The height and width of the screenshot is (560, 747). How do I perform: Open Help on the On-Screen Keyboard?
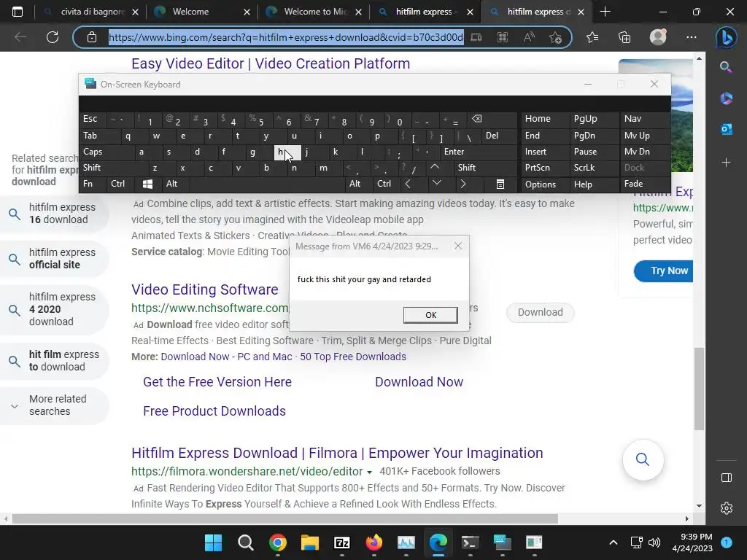593,184
